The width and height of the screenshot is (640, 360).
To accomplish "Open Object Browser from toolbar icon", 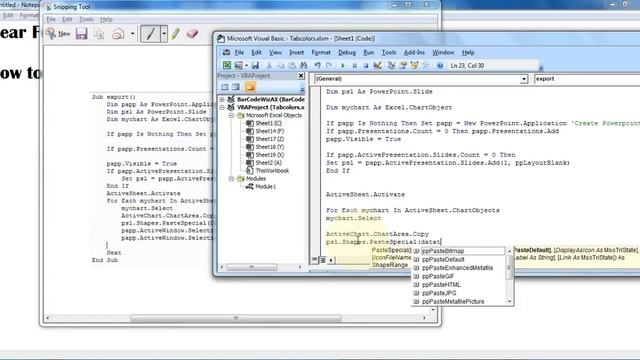I will point(414,65).
